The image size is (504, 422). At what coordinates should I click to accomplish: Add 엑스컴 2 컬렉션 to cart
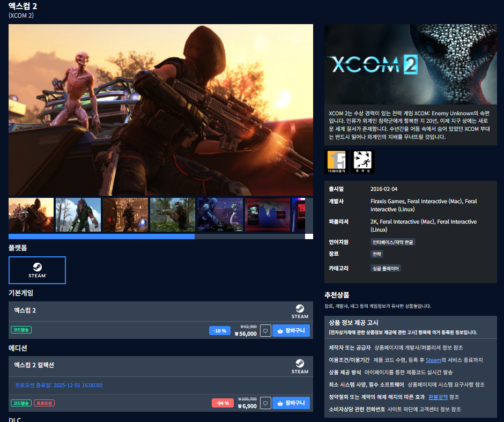(291, 403)
